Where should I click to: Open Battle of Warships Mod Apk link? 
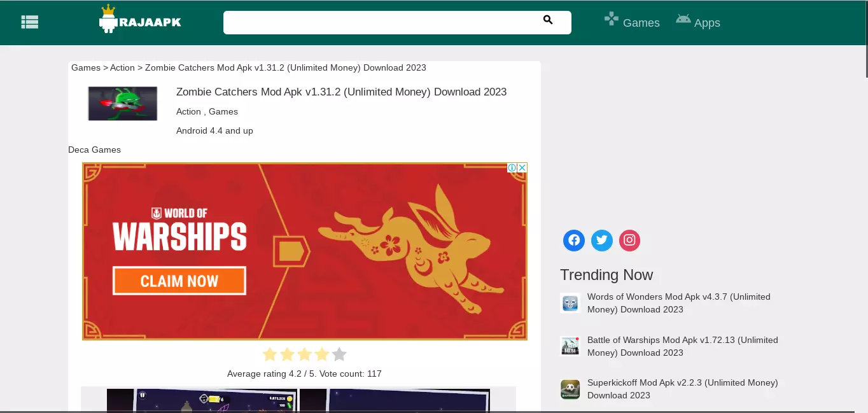[683, 346]
